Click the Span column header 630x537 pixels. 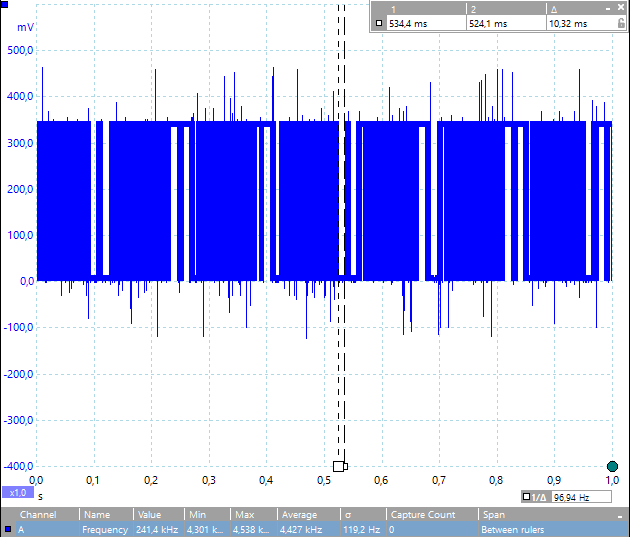pos(494,515)
